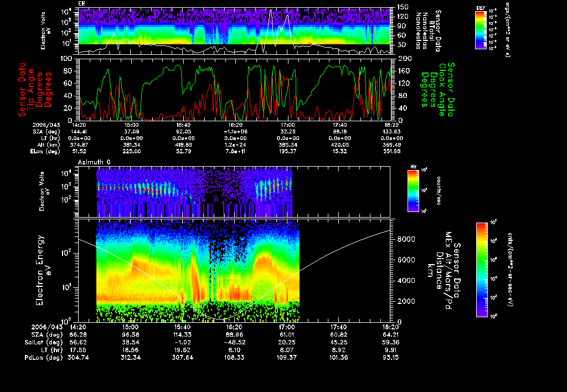Click the ELon value 351.98
Screen dimensions: 567x392
(391, 151)
